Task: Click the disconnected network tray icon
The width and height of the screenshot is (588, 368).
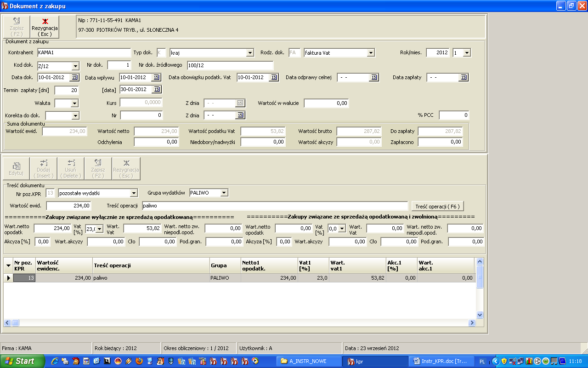Action: click(514, 361)
